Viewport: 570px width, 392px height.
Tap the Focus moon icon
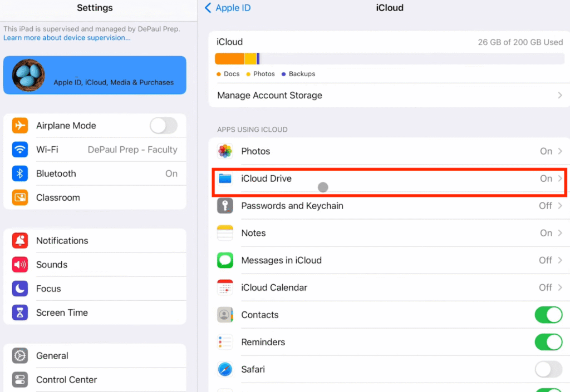click(20, 289)
